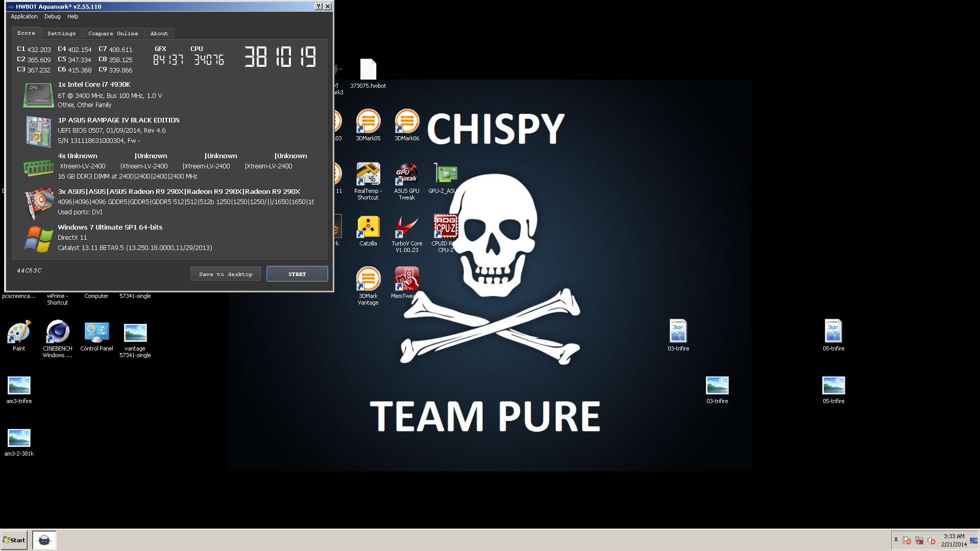
Task: Open the 3DMark05 desktop shortcut
Action: click(x=368, y=126)
